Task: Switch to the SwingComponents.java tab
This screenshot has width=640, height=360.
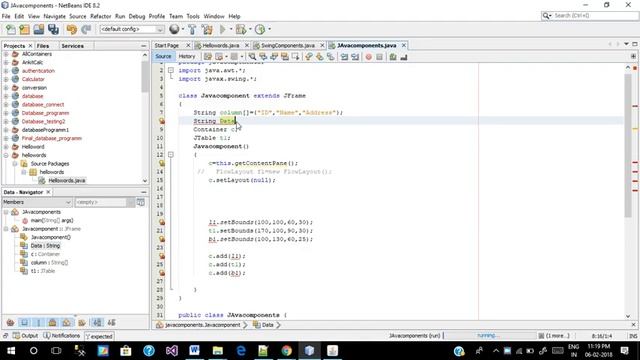Action: [x=288, y=45]
